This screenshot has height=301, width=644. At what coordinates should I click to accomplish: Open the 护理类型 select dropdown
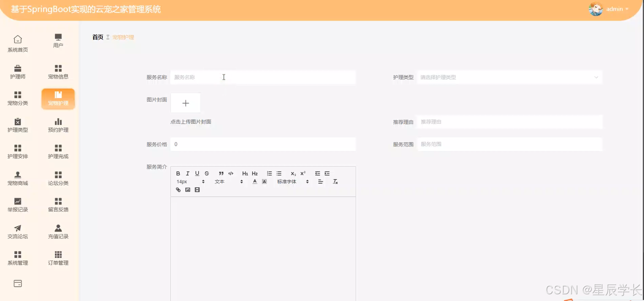pyautogui.click(x=509, y=77)
